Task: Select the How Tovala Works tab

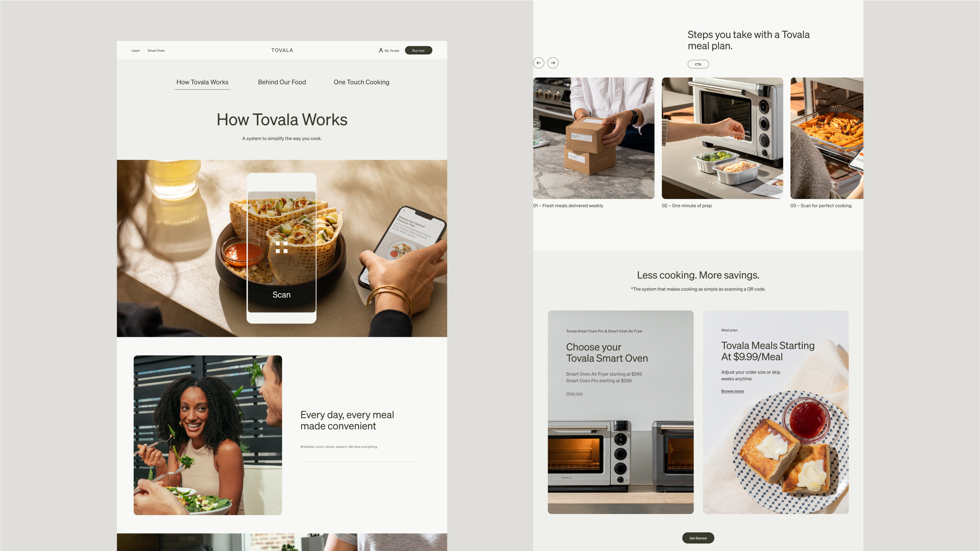Action: point(203,82)
